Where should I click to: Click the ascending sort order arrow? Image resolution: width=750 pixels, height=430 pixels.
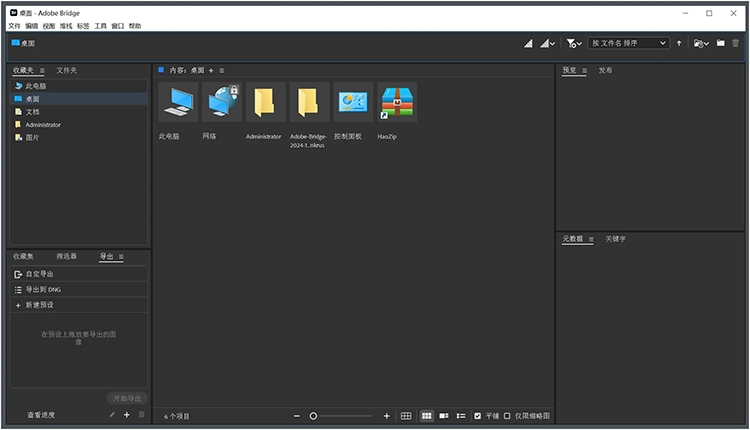[x=679, y=43]
